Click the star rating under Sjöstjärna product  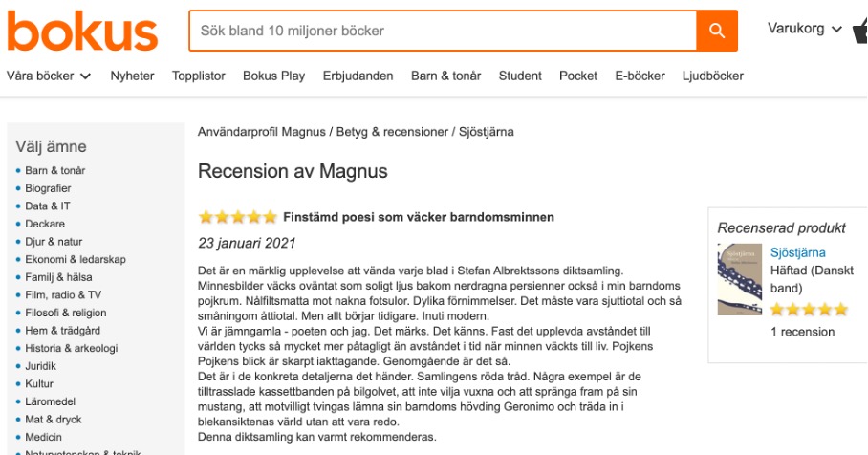coord(809,309)
